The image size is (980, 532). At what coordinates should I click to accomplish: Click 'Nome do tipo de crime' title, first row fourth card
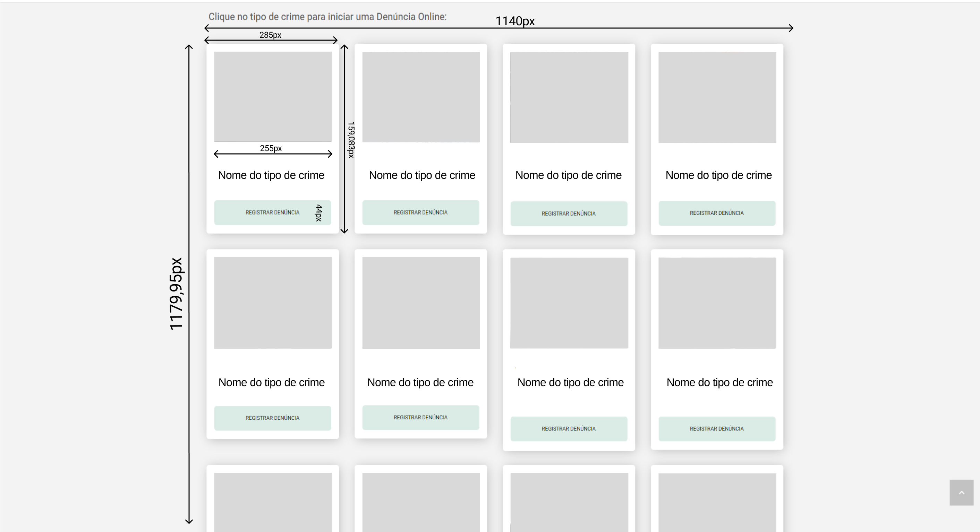719,175
